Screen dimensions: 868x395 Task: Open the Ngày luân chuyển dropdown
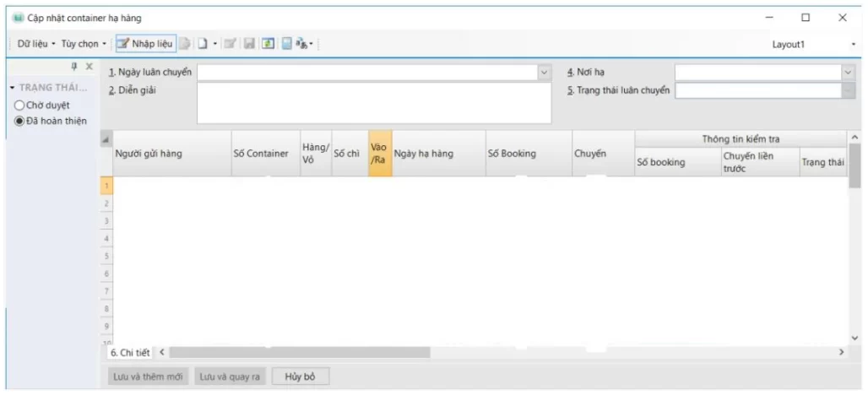pyautogui.click(x=545, y=73)
